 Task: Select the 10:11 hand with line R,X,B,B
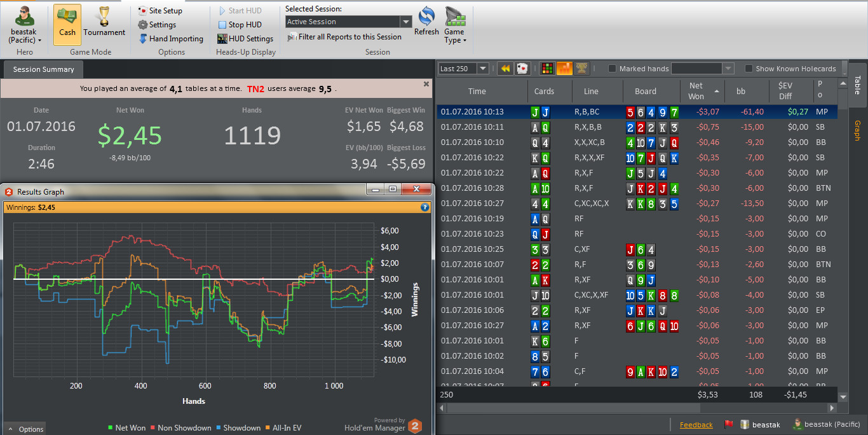pos(637,127)
